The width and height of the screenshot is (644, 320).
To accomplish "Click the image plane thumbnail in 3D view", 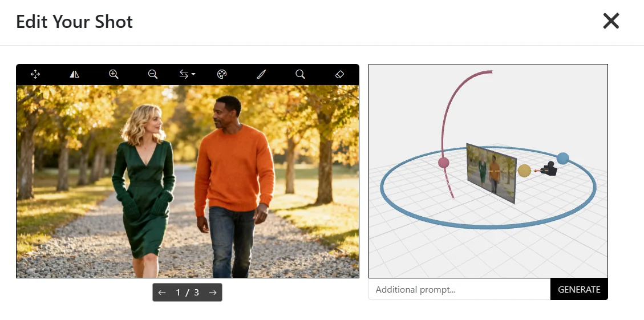I will (491, 172).
